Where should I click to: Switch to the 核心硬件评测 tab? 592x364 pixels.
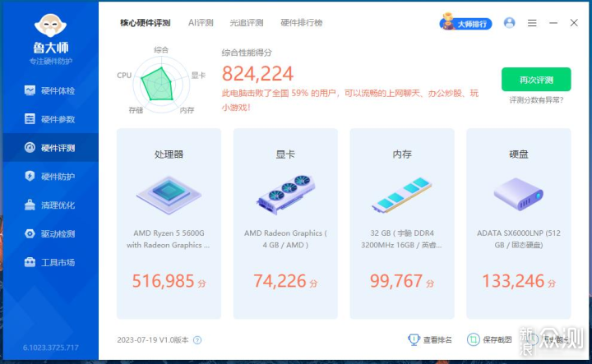(x=145, y=23)
